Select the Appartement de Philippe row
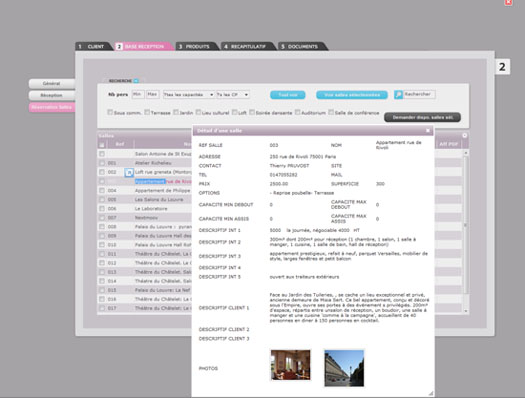525x398 pixels. (145, 190)
